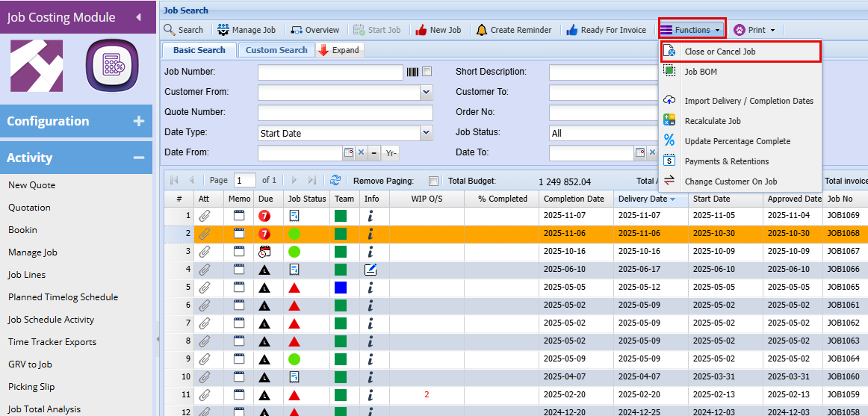Expand the Date Type combo box
The width and height of the screenshot is (868, 416).
pos(426,133)
